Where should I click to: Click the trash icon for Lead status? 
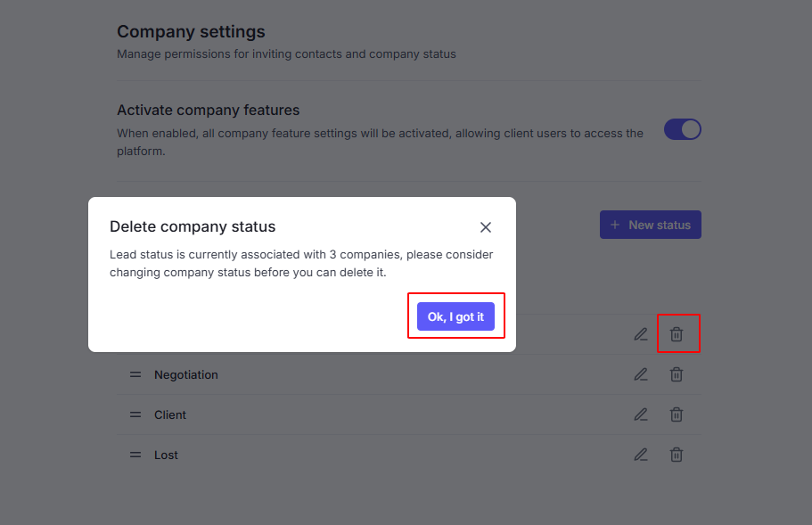(x=677, y=334)
